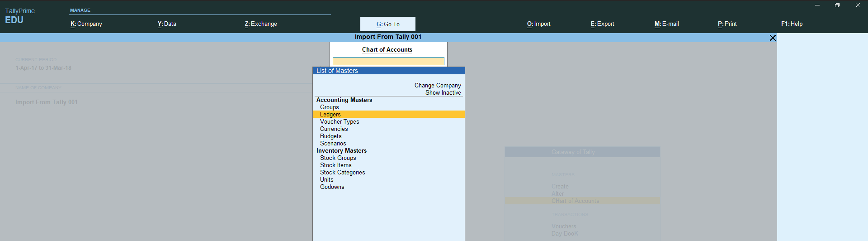Select Stock Items master

(x=336, y=165)
